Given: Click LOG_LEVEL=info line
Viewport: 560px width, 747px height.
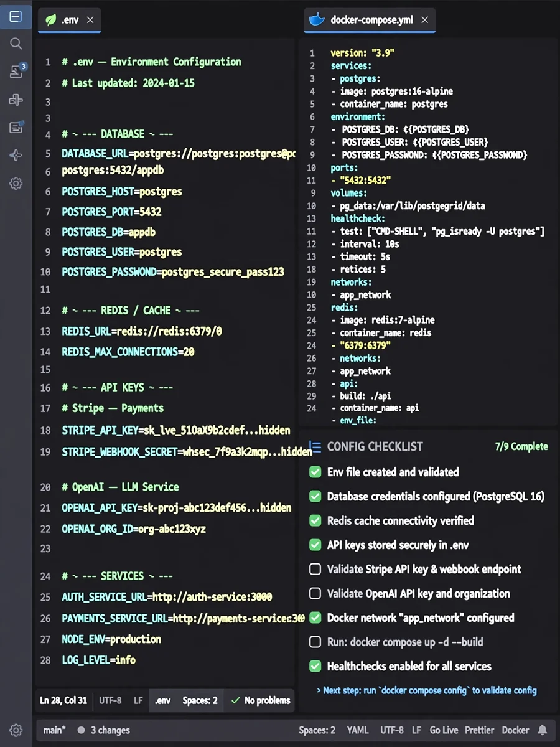Looking at the screenshot, I should point(98,660).
